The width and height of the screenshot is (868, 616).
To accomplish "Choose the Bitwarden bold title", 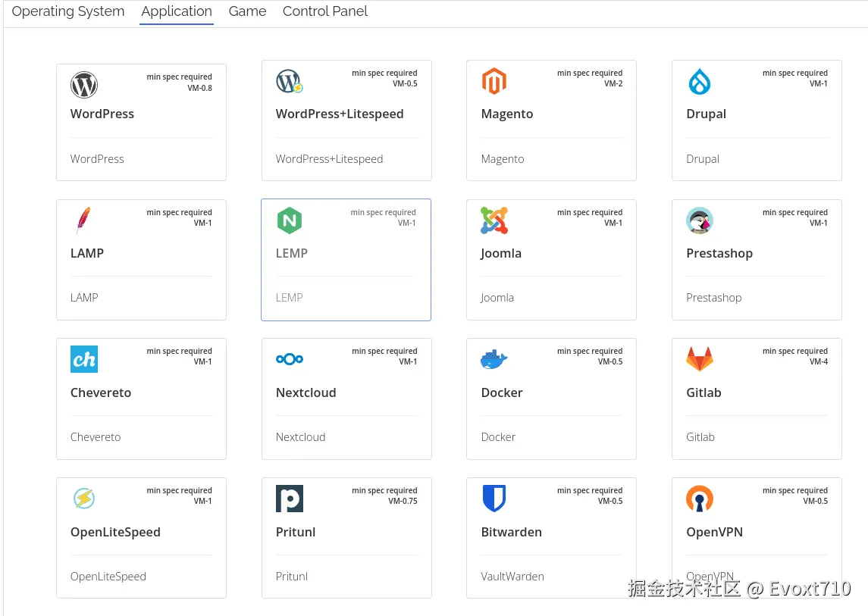I will 512,533.
